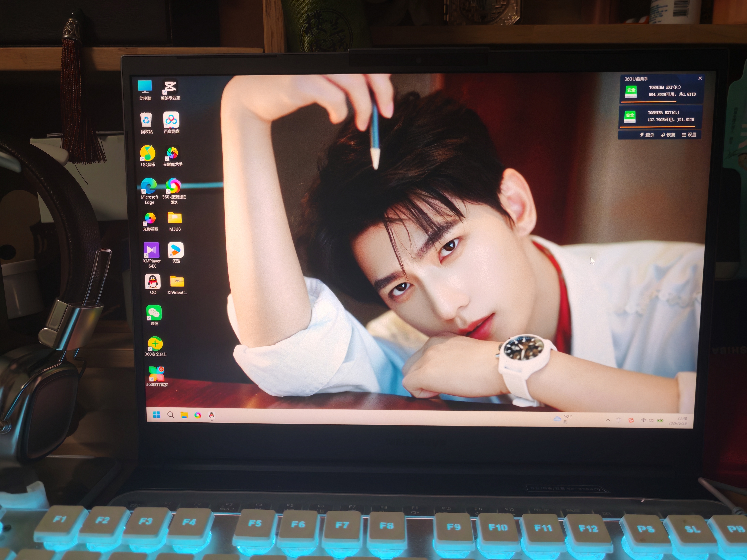Open 剪映专业版 desktop shortcut

170,90
